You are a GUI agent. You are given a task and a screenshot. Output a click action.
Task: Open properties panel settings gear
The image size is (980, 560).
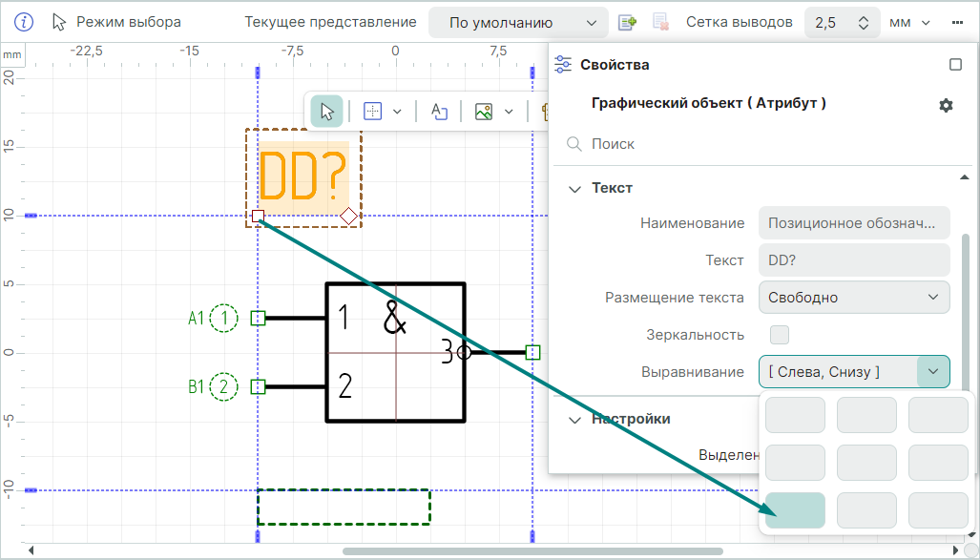click(946, 105)
